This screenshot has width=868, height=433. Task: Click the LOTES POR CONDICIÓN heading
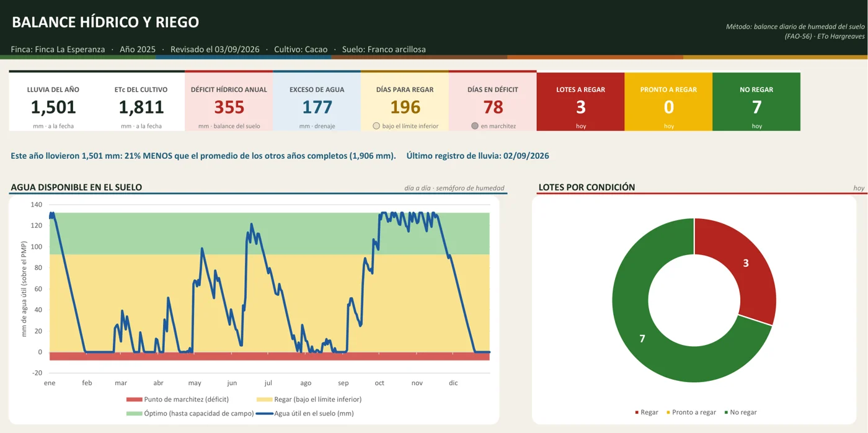[587, 187]
